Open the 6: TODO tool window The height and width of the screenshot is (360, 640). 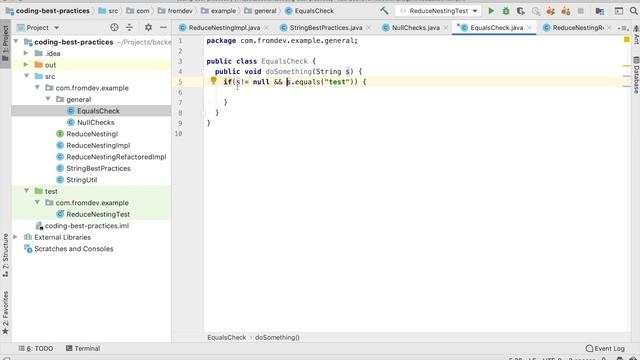pos(36,348)
